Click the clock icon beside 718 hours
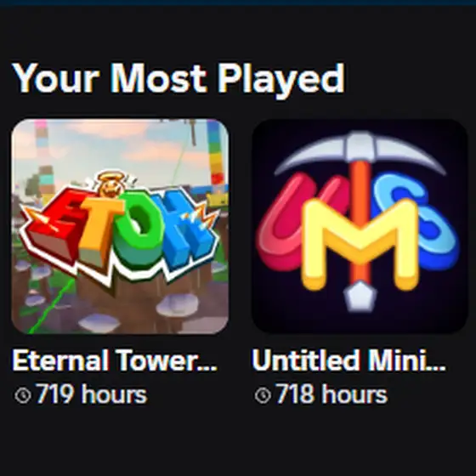 263,395
